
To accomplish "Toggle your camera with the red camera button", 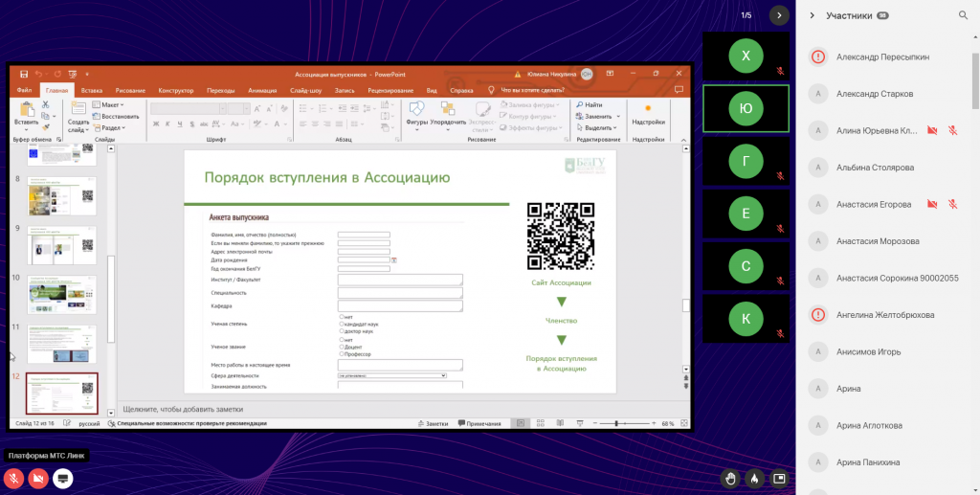I will (38, 479).
